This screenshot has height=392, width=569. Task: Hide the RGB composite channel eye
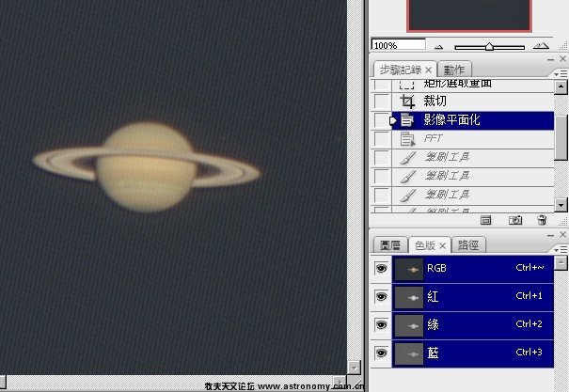pyautogui.click(x=381, y=269)
